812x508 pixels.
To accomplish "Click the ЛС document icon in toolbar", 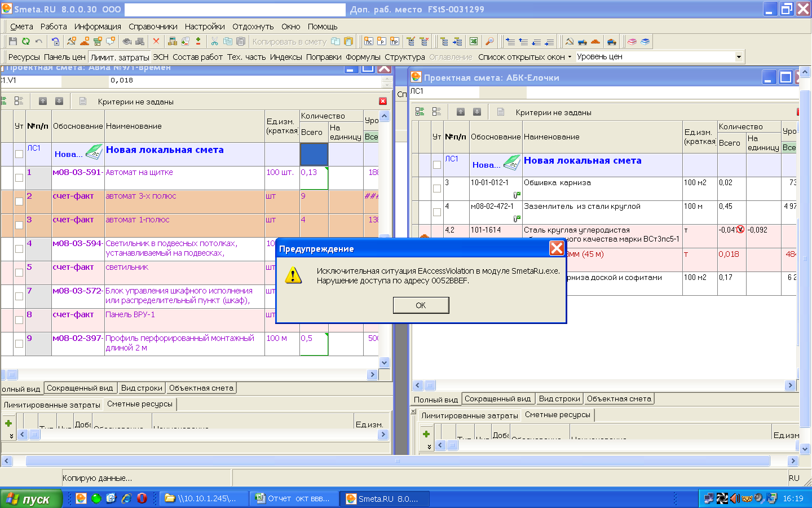I will [368, 41].
